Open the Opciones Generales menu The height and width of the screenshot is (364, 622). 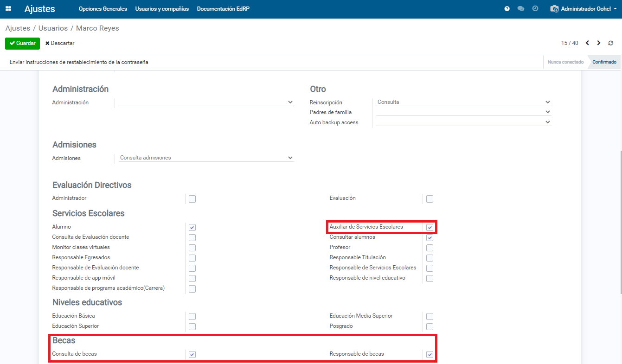tap(103, 9)
